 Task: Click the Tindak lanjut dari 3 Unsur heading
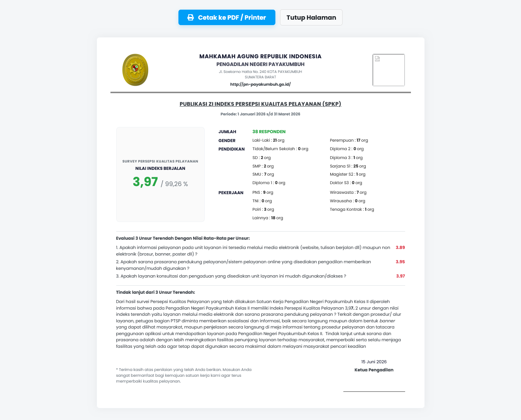click(x=156, y=292)
